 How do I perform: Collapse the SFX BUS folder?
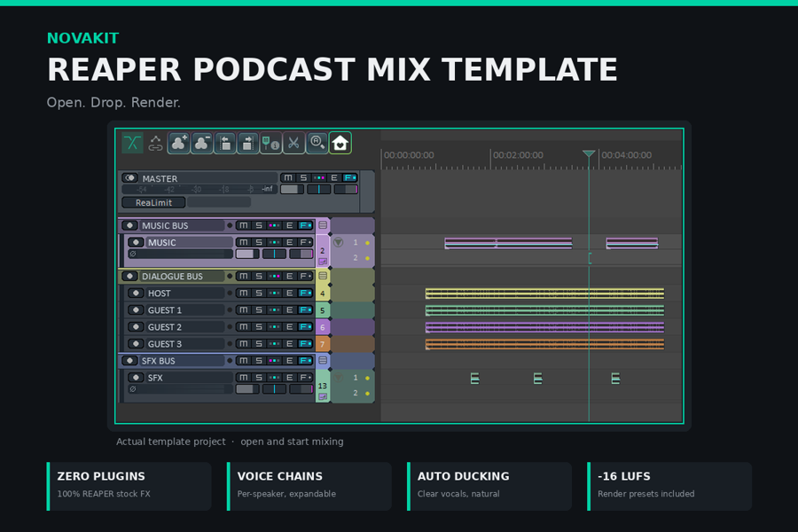(x=323, y=361)
